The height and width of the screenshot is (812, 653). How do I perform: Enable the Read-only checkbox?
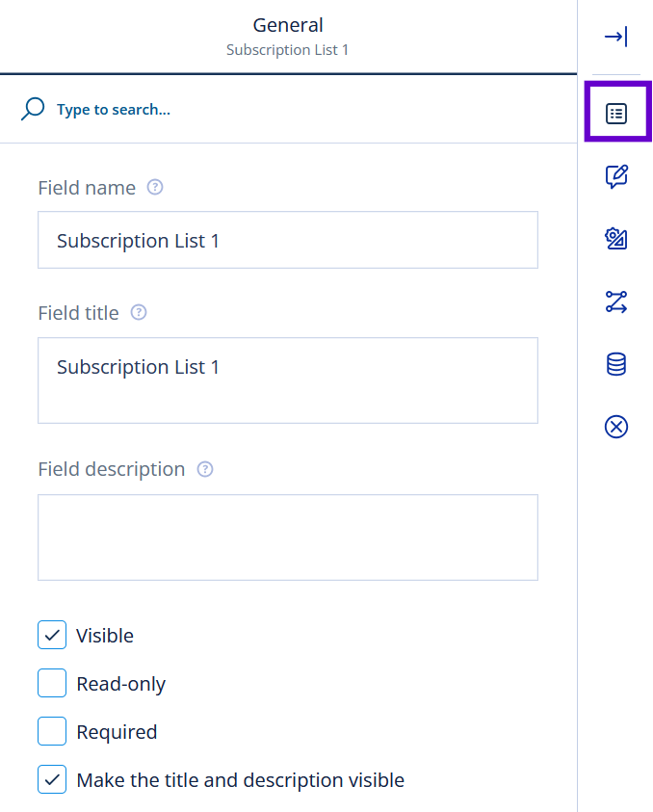(52, 683)
